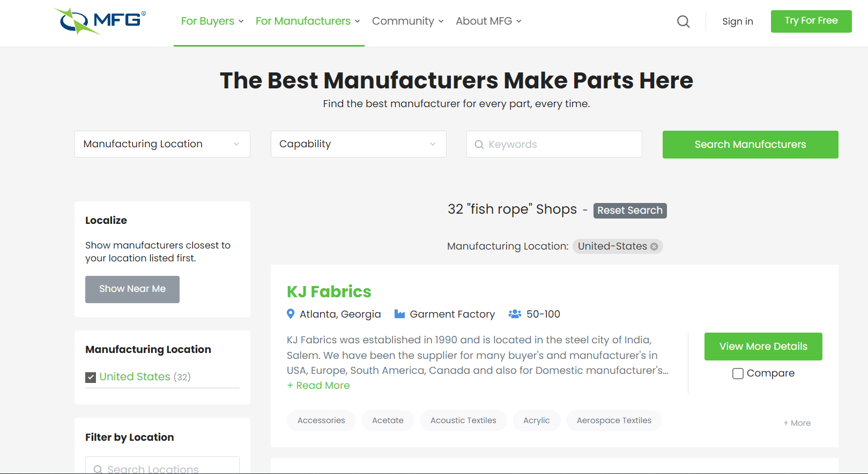Click the MFG logo

click(x=100, y=21)
